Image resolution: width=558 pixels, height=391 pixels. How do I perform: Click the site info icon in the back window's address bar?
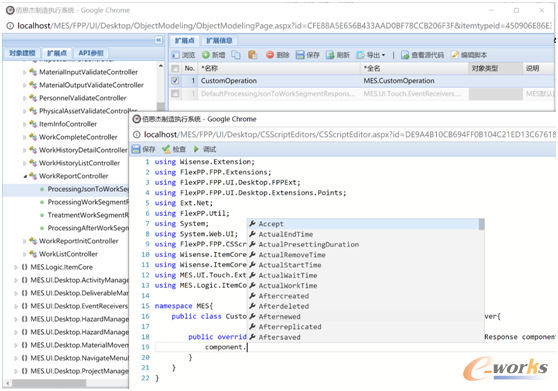pyautogui.click(x=10, y=26)
